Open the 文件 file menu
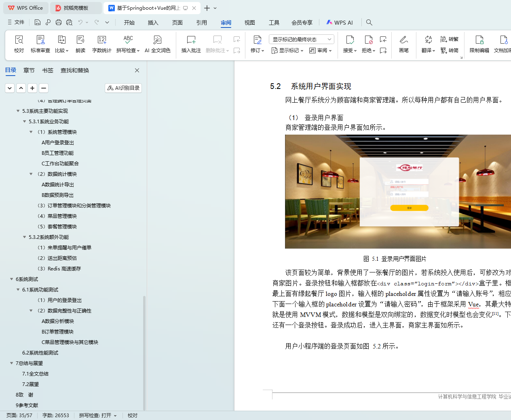511x420 pixels. [16, 22]
